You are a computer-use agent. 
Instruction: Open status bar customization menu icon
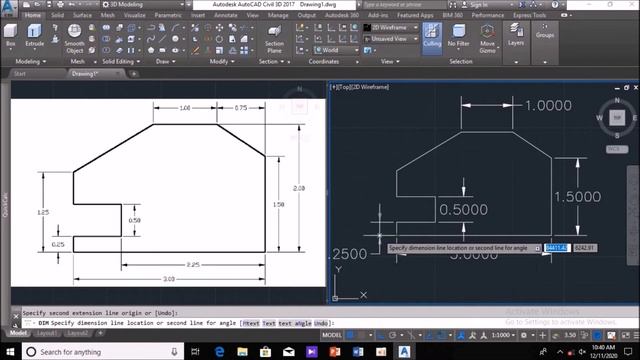coord(635,335)
